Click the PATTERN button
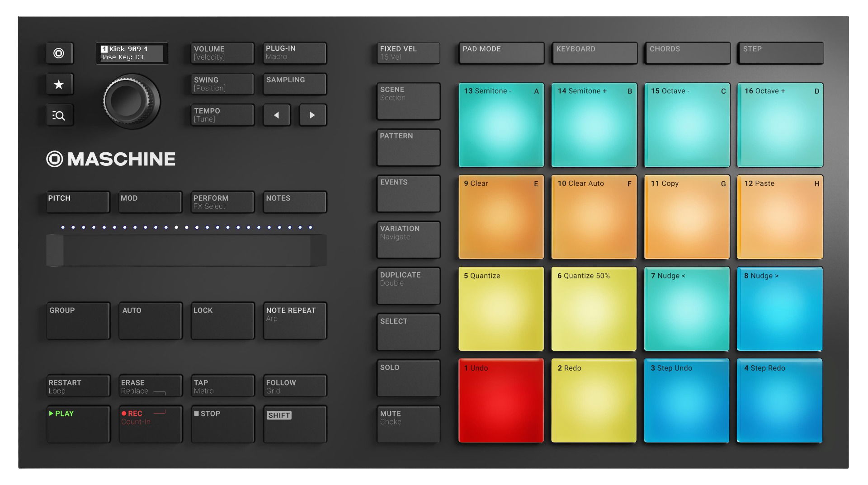This screenshot has height=485, width=868. tap(408, 147)
